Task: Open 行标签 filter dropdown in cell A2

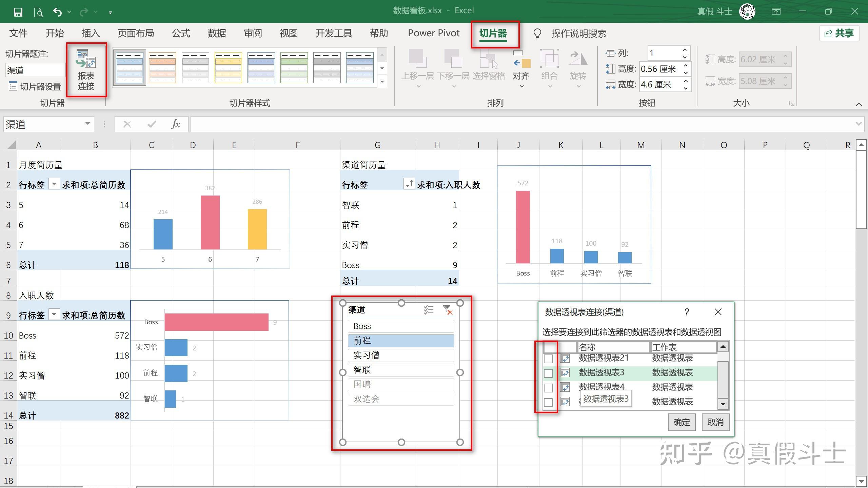Action: pyautogui.click(x=54, y=184)
